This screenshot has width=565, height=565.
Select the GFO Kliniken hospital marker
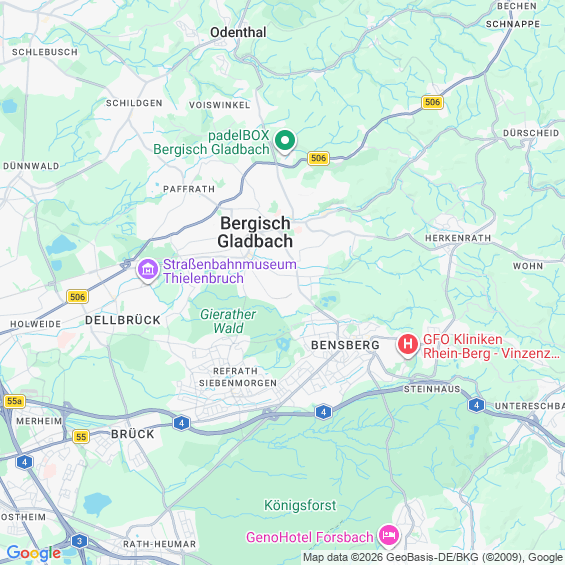(x=408, y=345)
